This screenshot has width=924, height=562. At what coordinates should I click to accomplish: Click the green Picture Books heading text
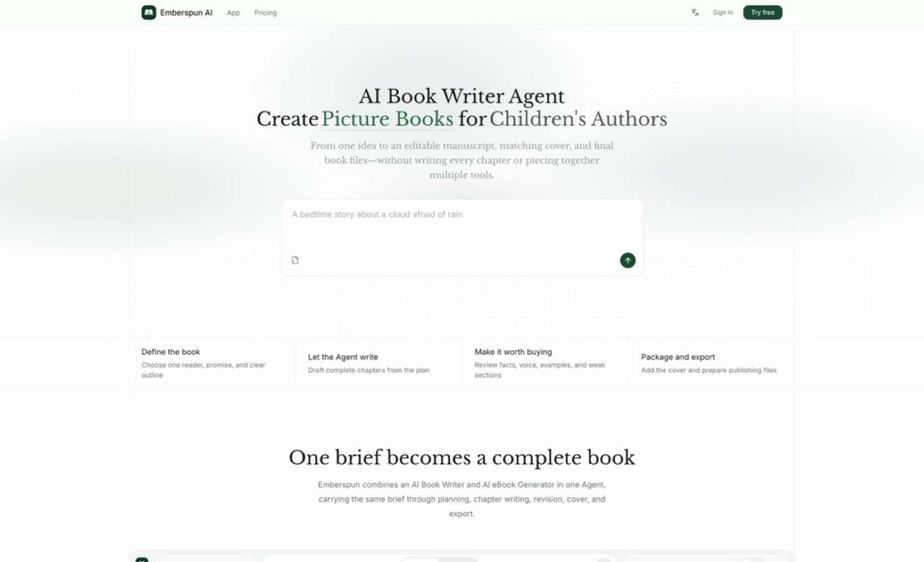(387, 119)
